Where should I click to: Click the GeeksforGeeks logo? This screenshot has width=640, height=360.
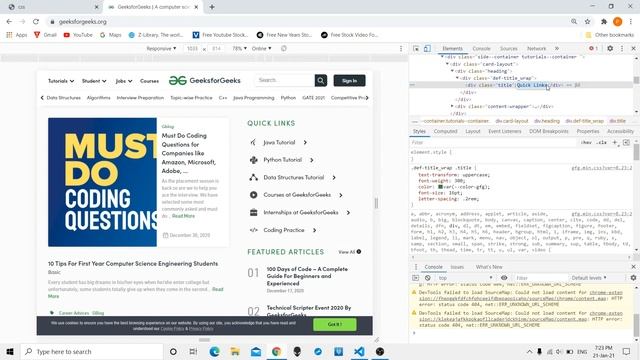pos(205,80)
